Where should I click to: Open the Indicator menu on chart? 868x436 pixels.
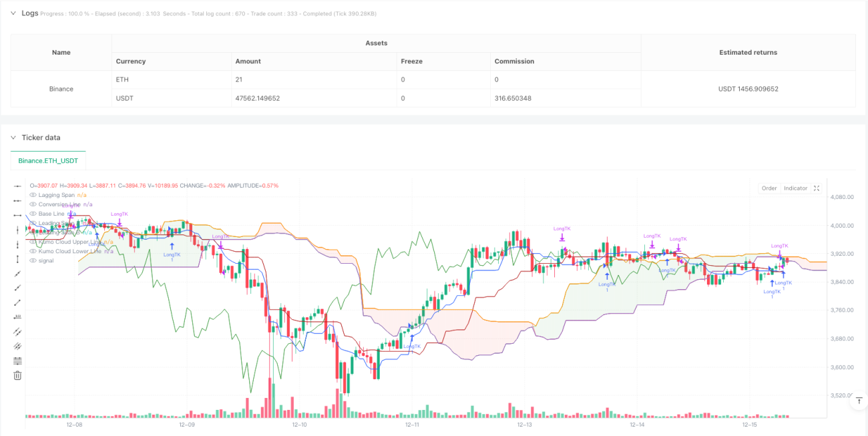[x=795, y=188]
